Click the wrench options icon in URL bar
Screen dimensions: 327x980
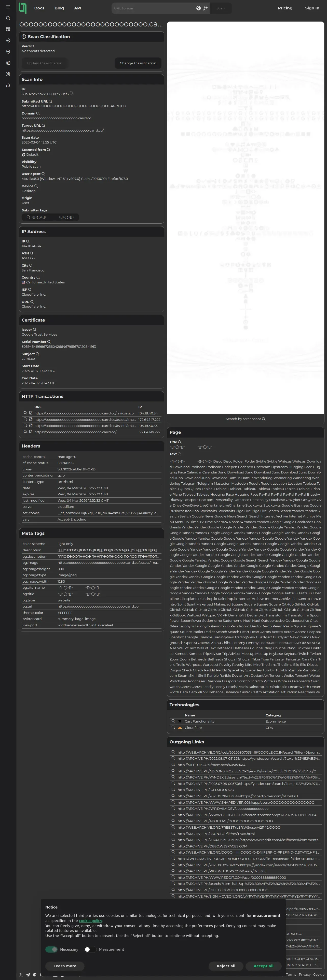(x=205, y=8)
